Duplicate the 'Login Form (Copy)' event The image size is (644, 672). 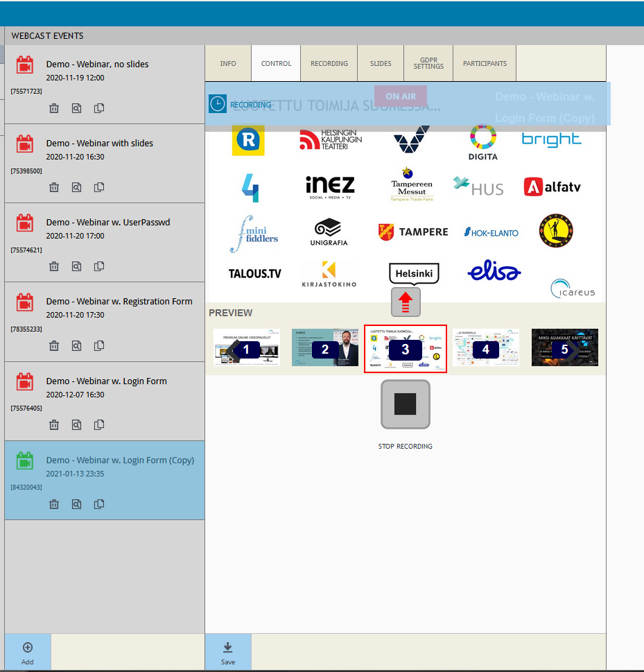99,504
